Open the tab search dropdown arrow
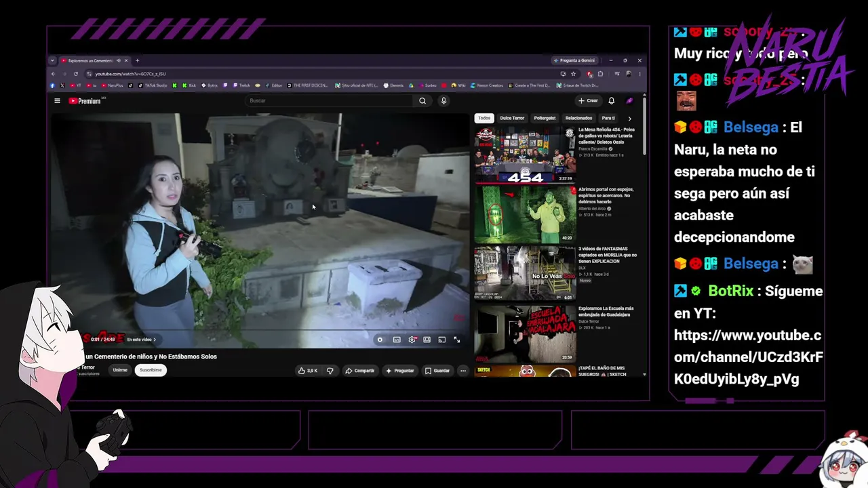 (x=52, y=60)
